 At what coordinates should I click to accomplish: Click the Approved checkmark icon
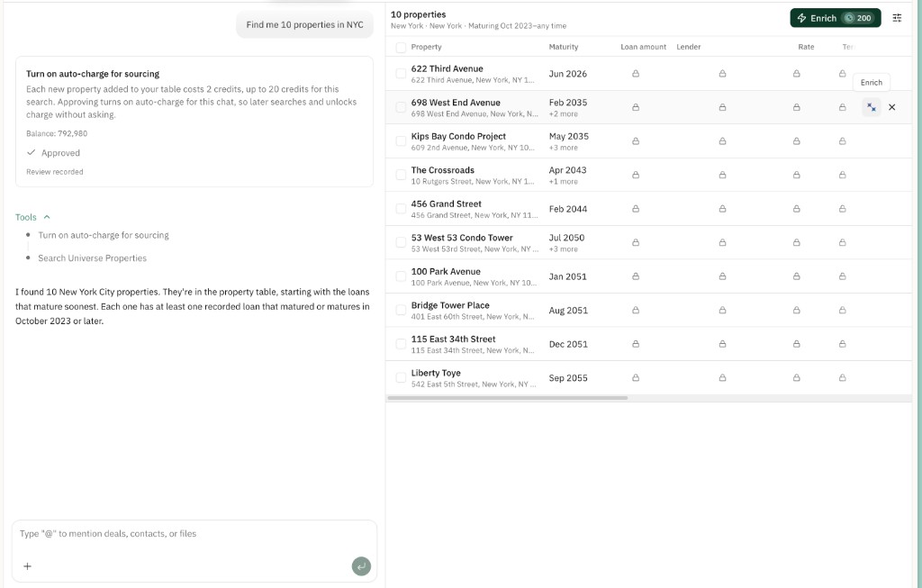pos(32,152)
